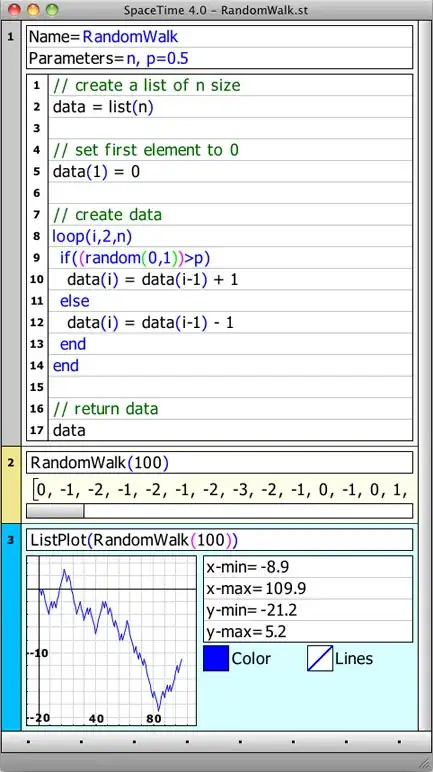Image resolution: width=433 pixels, height=772 pixels.
Task: Select yellow cell 2 gutter marker
Action: (x=11, y=463)
